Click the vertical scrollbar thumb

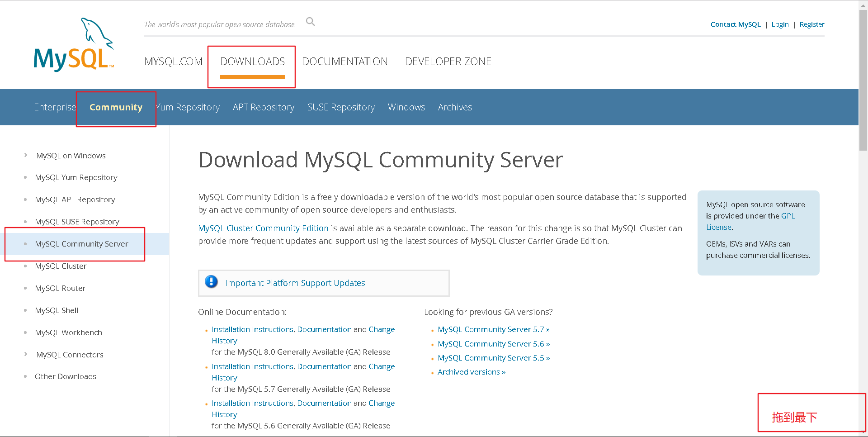click(863, 81)
